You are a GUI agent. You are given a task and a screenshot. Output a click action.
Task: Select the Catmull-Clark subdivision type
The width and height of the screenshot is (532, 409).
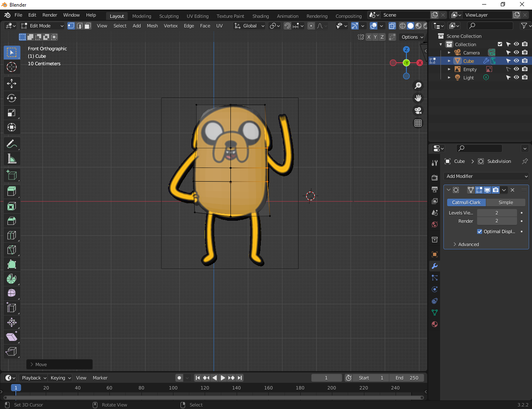pyautogui.click(x=466, y=202)
